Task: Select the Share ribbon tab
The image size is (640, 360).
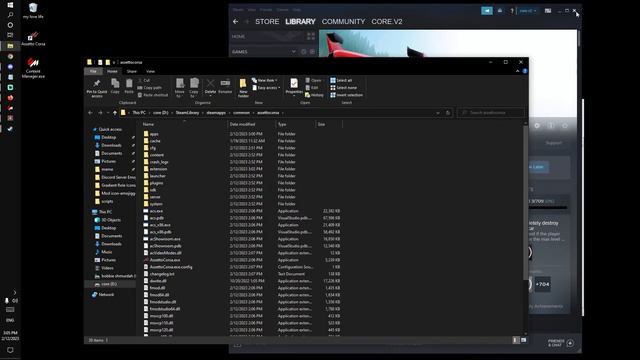Action: coord(131,71)
